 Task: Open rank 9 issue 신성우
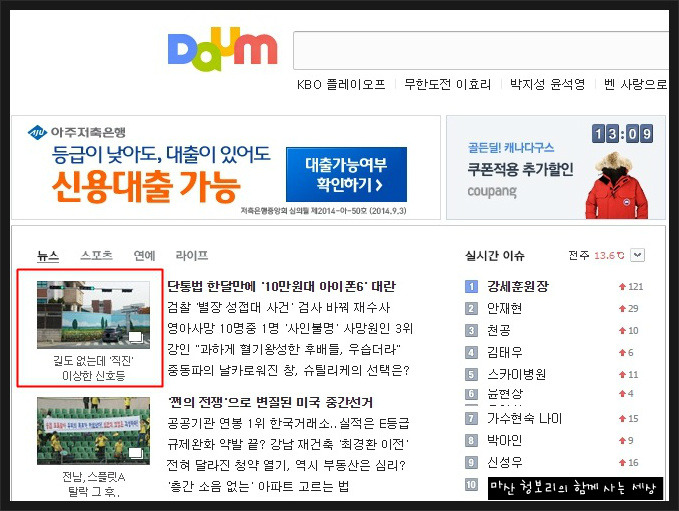pos(504,462)
